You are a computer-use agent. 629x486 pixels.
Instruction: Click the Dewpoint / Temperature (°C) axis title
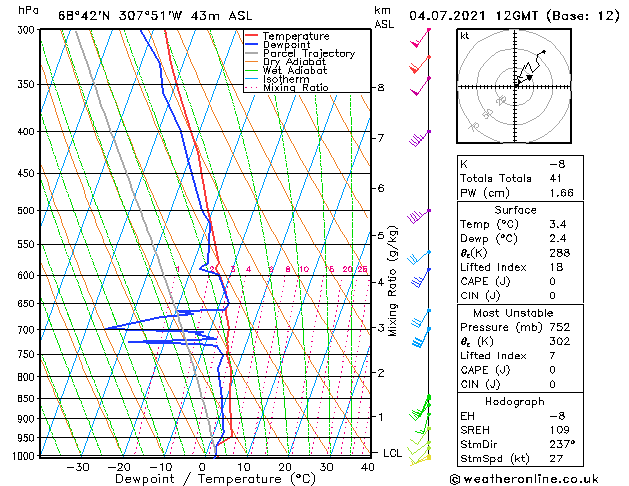[x=215, y=479]
